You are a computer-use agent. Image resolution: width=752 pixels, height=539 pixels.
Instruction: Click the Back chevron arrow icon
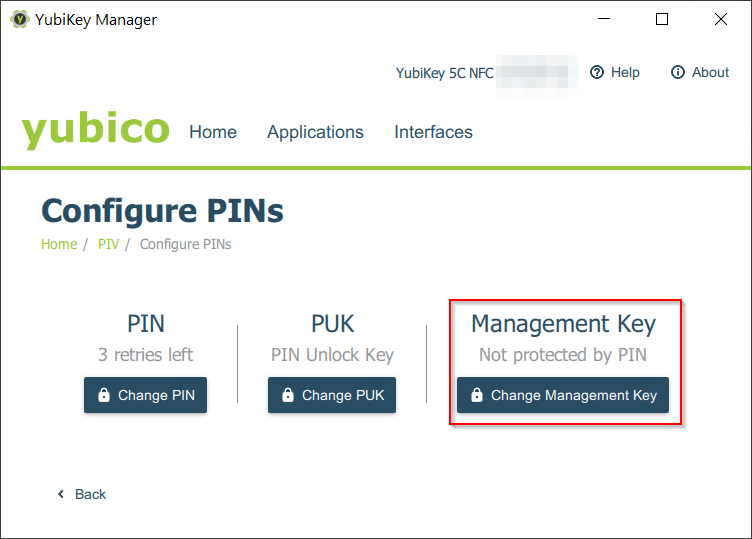[x=61, y=494]
